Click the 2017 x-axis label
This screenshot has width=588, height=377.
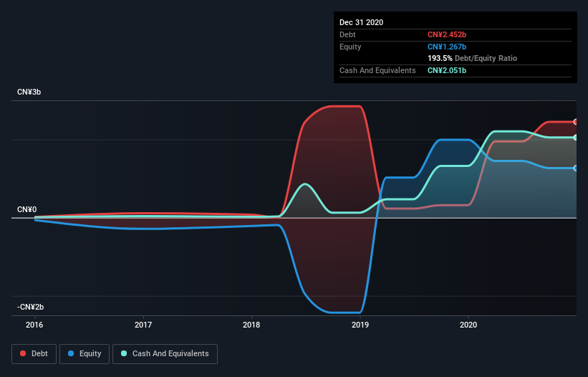tap(143, 325)
